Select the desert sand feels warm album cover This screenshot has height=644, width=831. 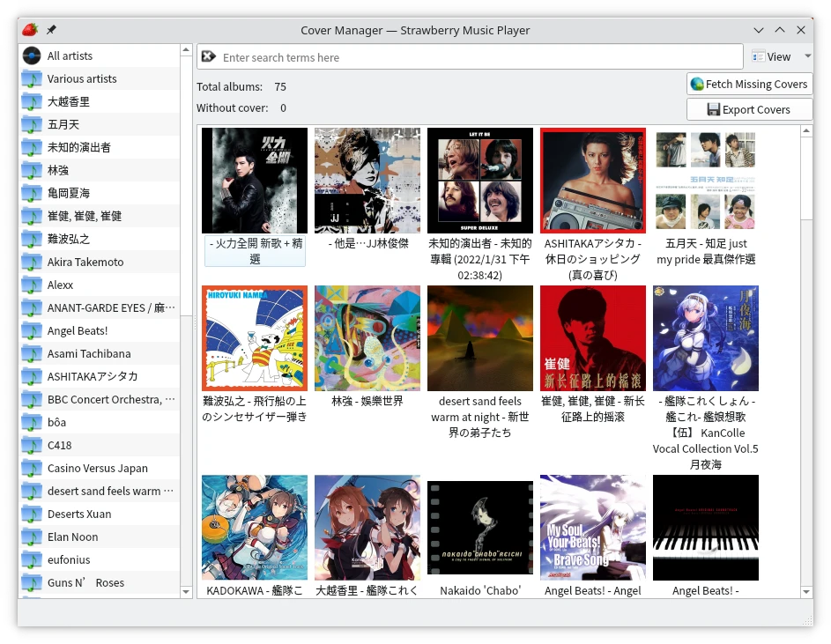[480, 338]
